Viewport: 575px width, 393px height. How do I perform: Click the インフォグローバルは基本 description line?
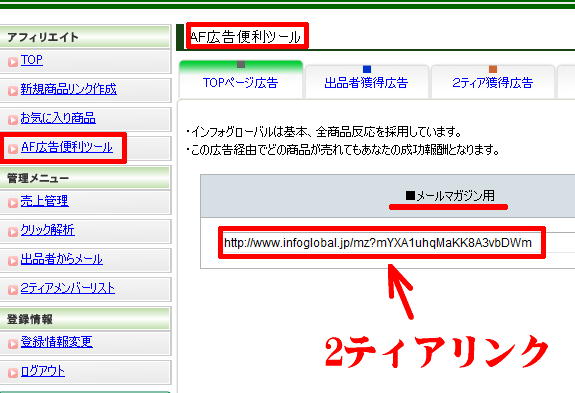point(324,132)
